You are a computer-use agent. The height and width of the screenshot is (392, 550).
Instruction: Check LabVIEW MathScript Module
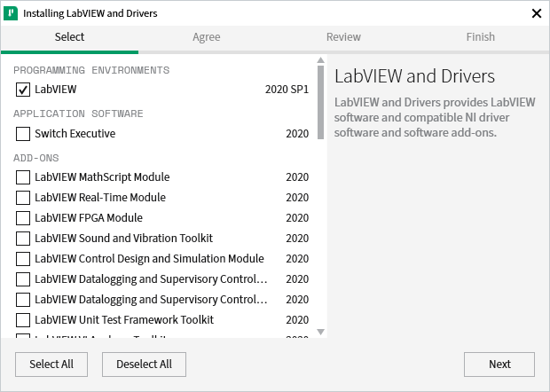tap(23, 177)
